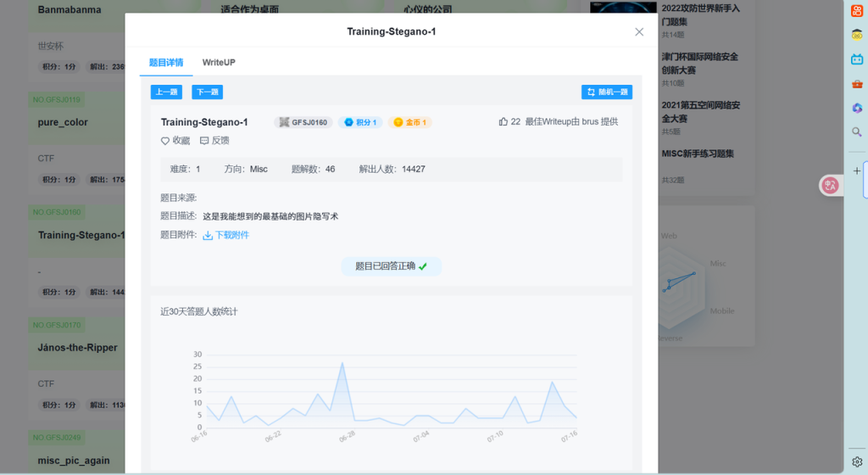
Task: Click the Microsoft 365 Copilot sidebar icon
Action: tap(857, 108)
